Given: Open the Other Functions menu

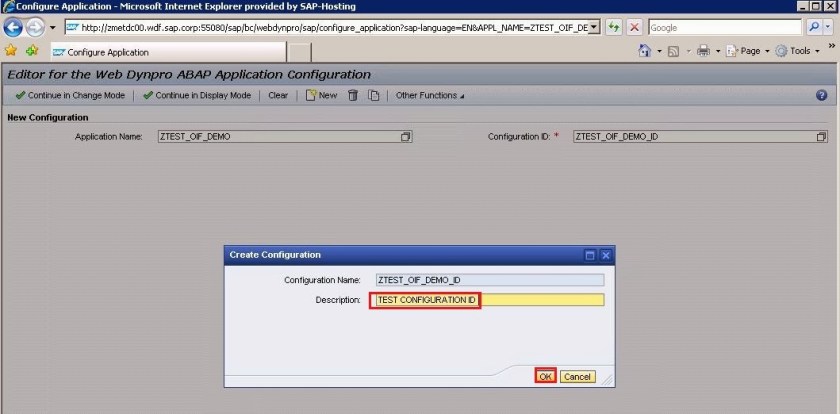Looking at the screenshot, I should pyautogui.click(x=430, y=95).
